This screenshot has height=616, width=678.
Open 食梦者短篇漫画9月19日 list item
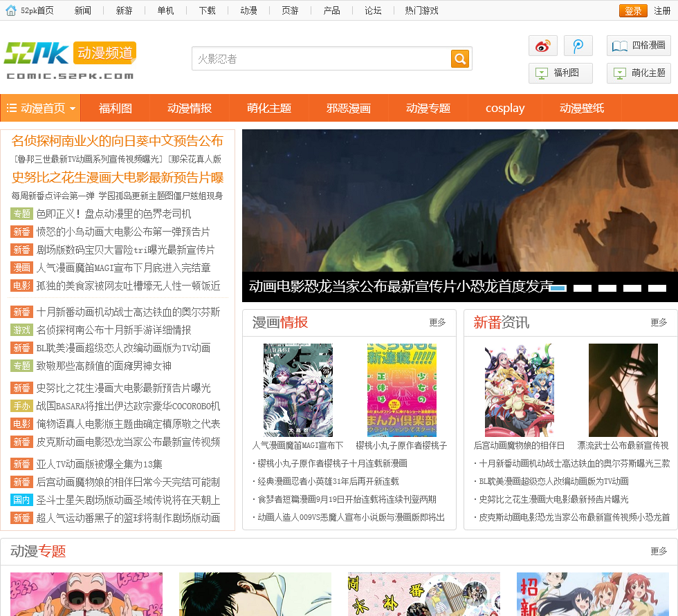click(347, 499)
